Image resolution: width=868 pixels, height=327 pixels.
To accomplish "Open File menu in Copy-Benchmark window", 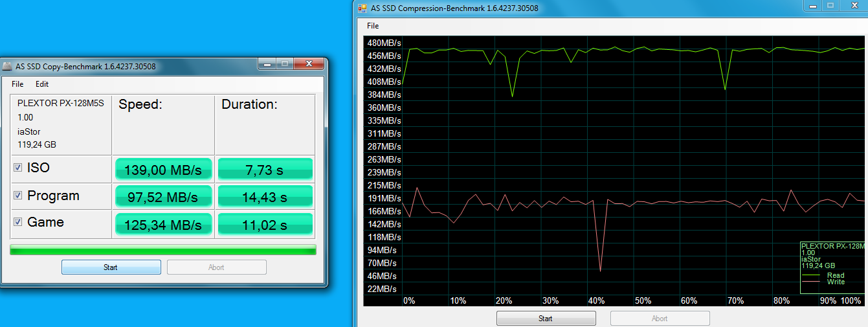I will point(17,84).
